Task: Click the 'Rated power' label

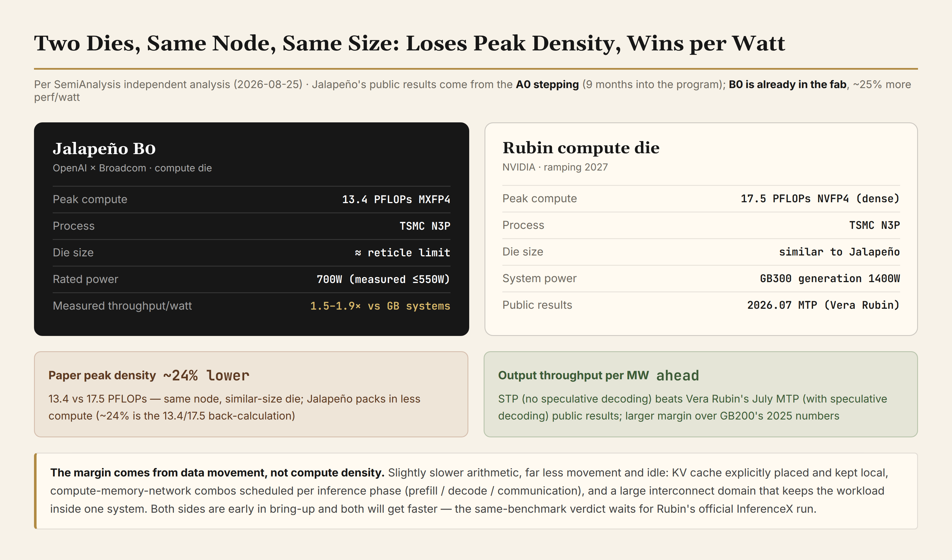Action: point(85,279)
